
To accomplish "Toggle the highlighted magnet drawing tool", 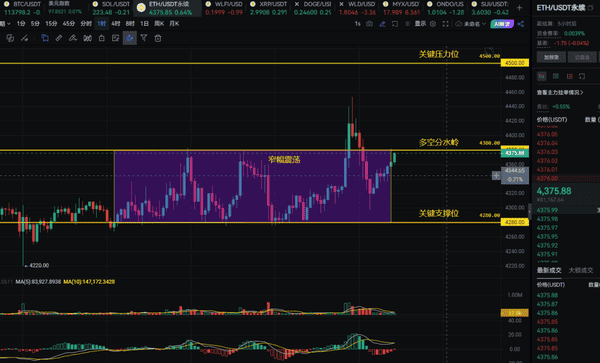I will click(130, 38).
